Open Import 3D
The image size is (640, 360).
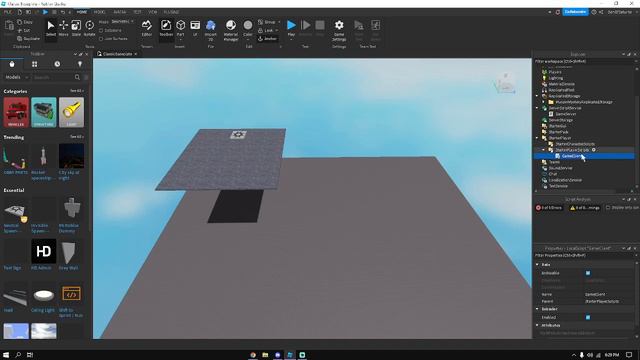tap(211, 30)
